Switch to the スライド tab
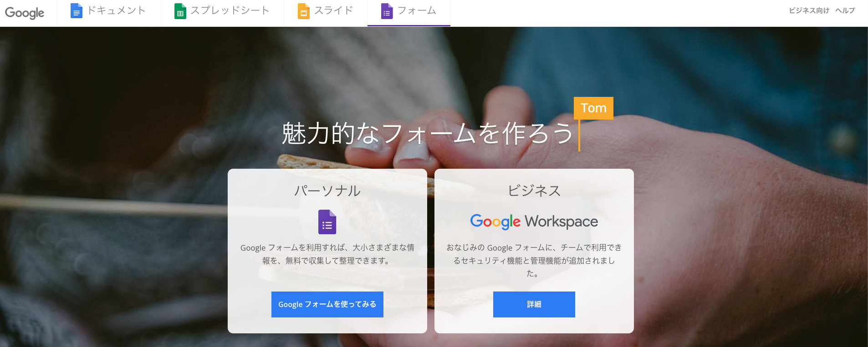 point(326,11)
